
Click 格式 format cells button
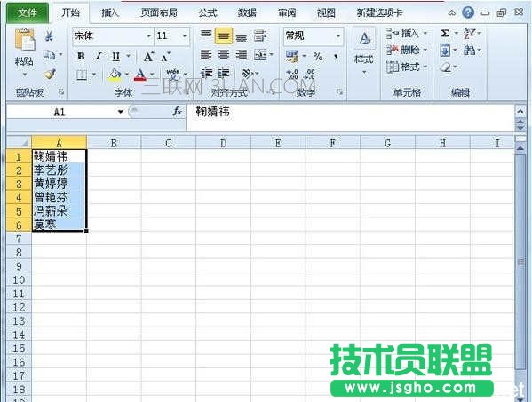(x=406, y=67)
